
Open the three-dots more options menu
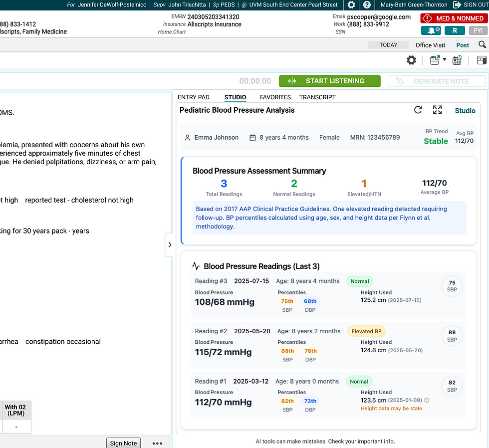click(x=157, y=444)
